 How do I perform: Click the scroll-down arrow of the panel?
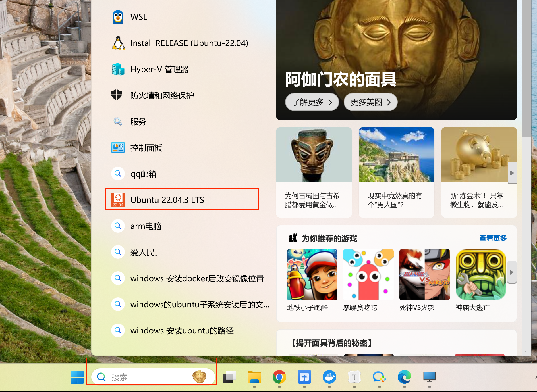[526, 351]
